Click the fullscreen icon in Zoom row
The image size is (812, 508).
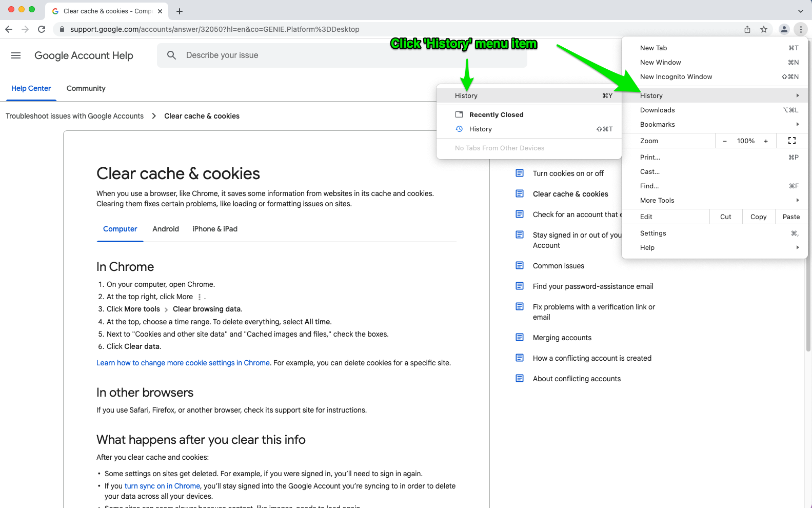pos(791,141)
